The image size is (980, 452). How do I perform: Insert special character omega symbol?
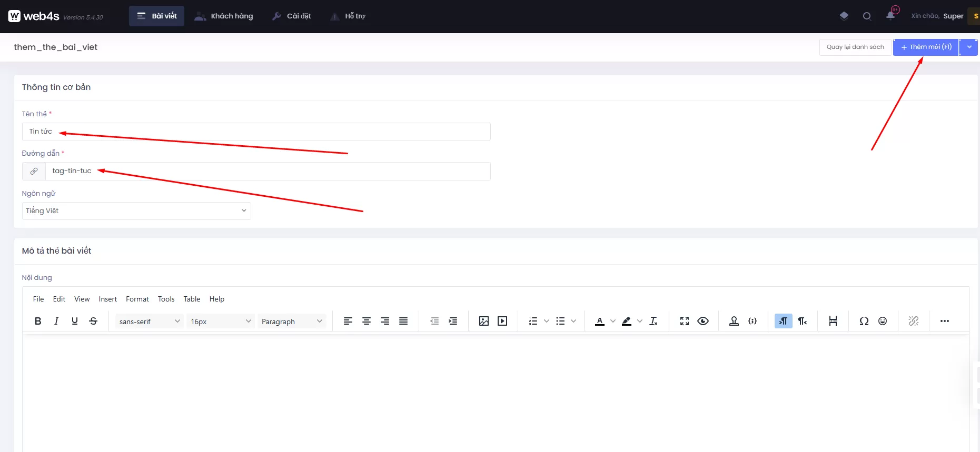(x=864, y=321)
